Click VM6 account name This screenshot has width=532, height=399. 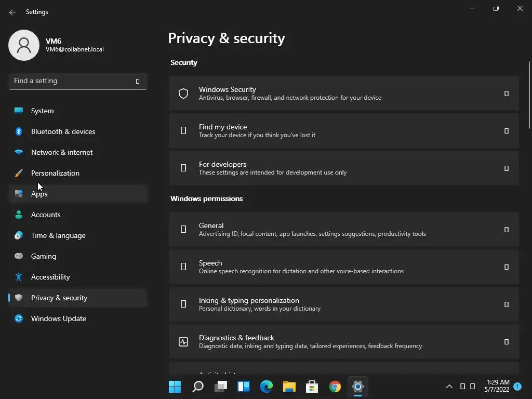coord(54,41)
